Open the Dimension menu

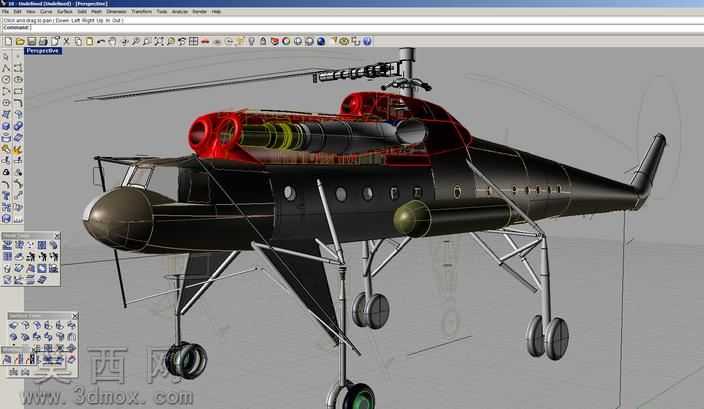tap(116, 12)
